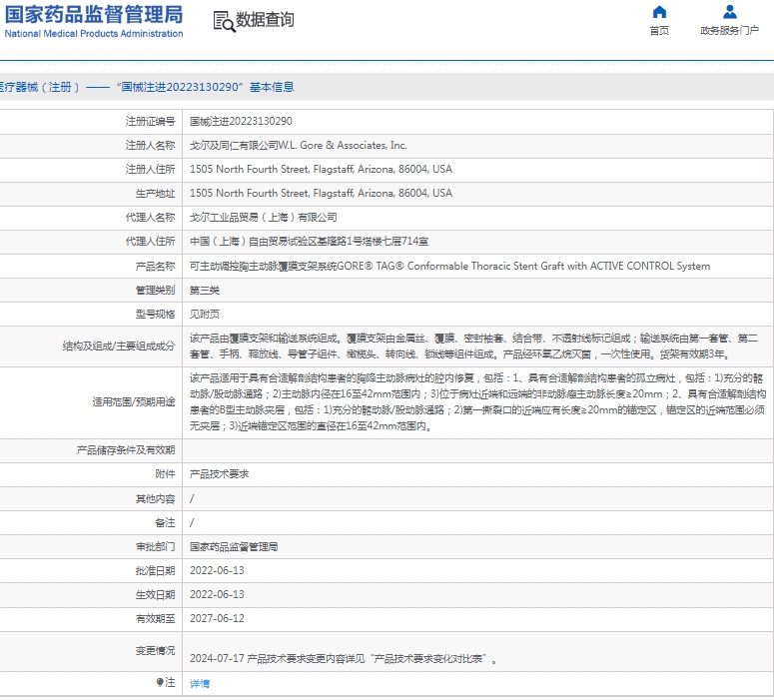Click expiry date 2027-06-12
The height and width of the screenshot is (700, 774).
(x=217, y=618)
